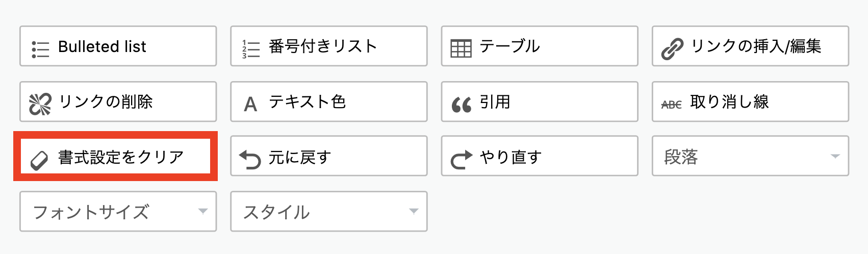Image resolution: width=868 pixels, height=254 pixels.
Task: Click the Bulleted list button label
Action: (102, 46)
